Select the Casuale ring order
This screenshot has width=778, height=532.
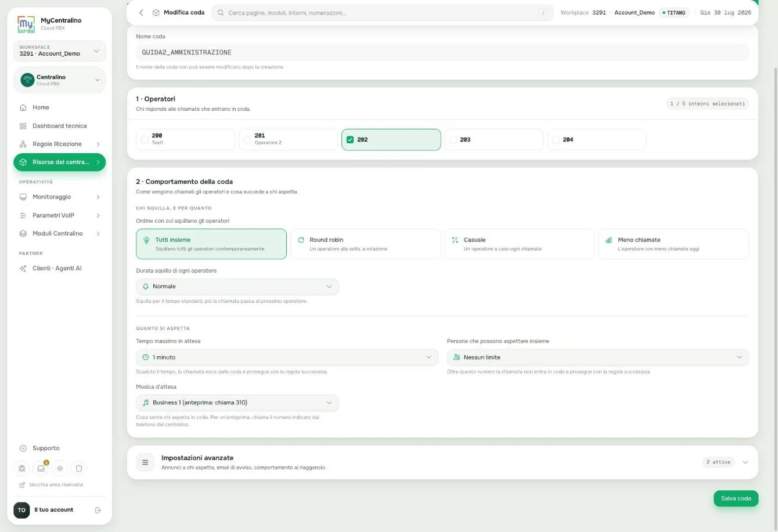(520, 244)
